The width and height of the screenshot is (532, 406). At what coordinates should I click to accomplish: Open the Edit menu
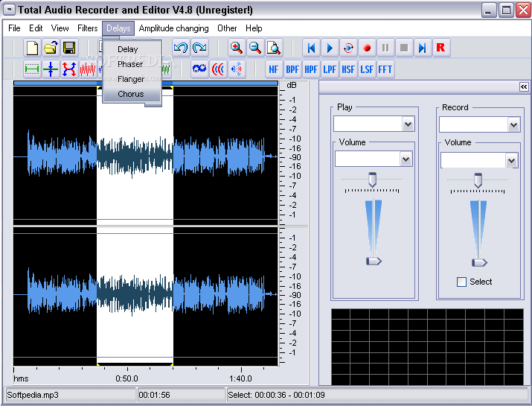pyautogui.click(x=36, y=28)
